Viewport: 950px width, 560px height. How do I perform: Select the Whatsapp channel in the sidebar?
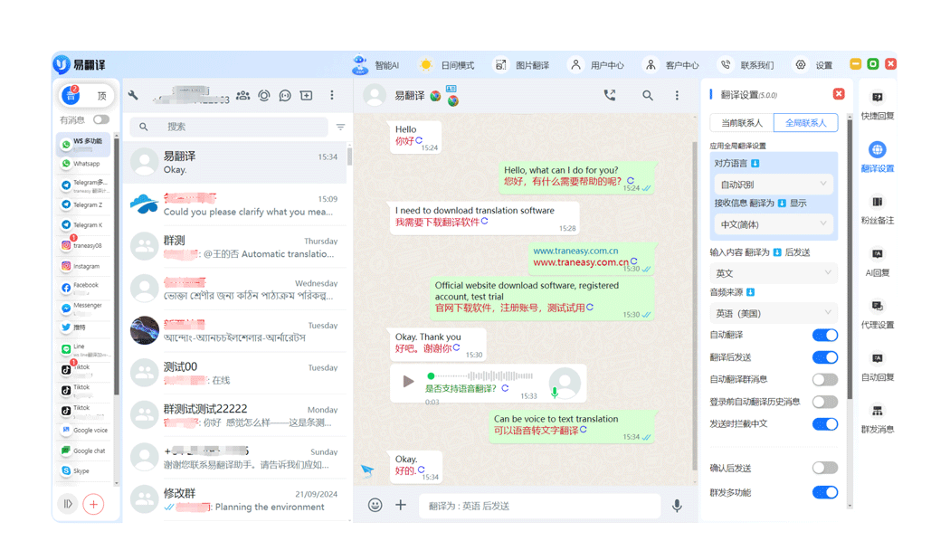(x=84, y=164)
